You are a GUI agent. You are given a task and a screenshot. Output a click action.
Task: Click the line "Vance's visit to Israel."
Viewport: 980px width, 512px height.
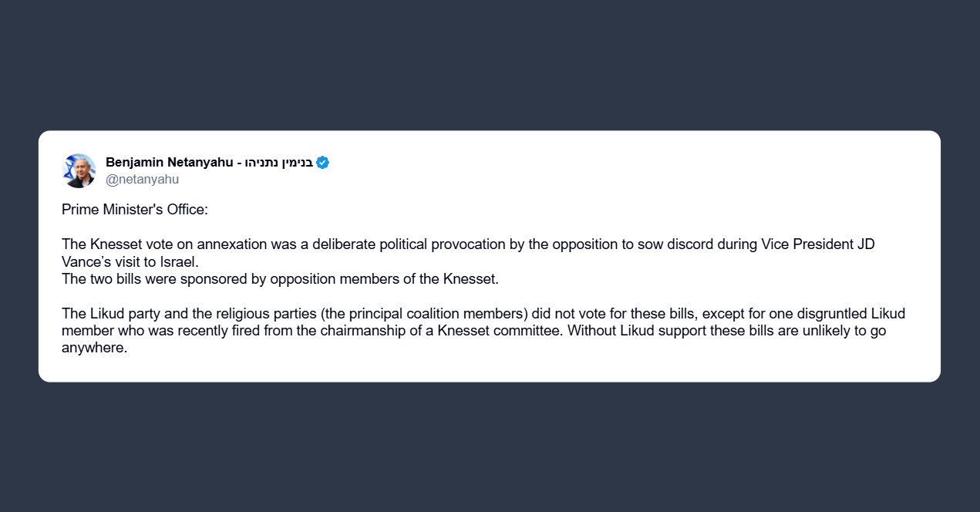(x=130, y=261)
